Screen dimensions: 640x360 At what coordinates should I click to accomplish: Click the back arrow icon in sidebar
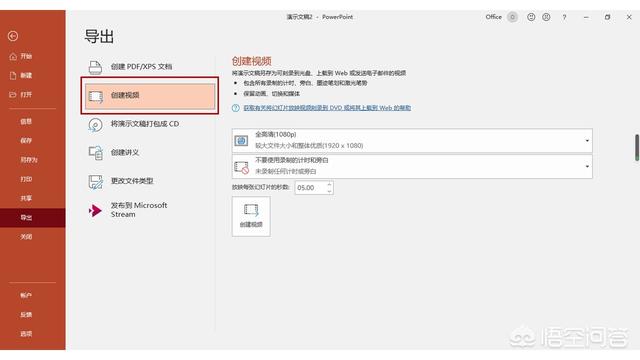tap(13, 36)
